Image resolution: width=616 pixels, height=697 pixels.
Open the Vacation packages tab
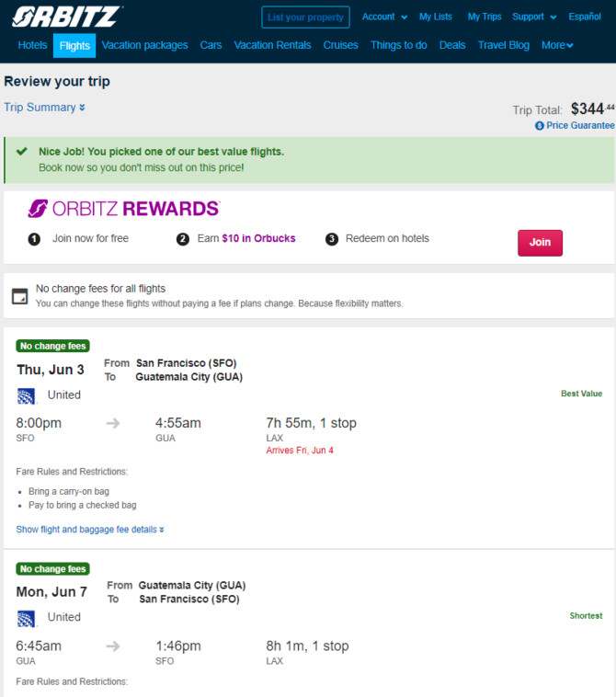pos(145,45)
